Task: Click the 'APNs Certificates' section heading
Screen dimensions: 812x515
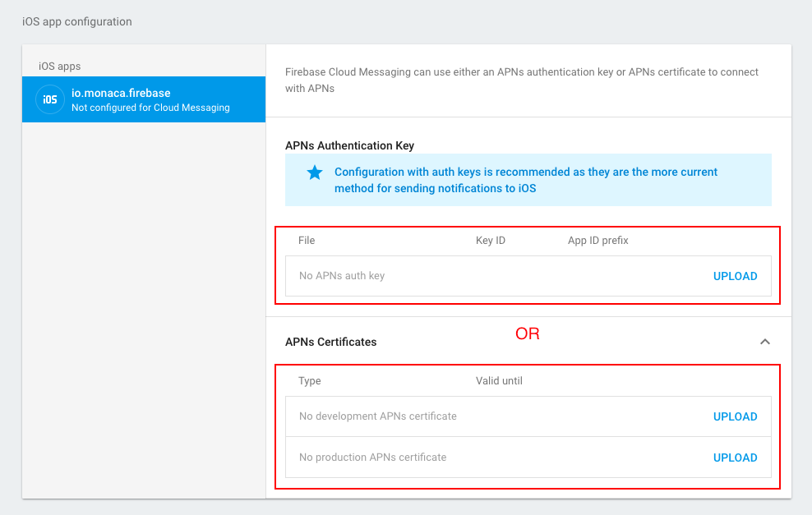Action: tap(330, 342)
